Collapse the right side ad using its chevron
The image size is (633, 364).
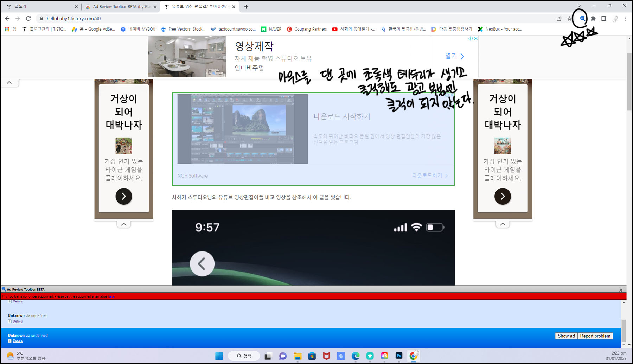click(x=503, y=224)
